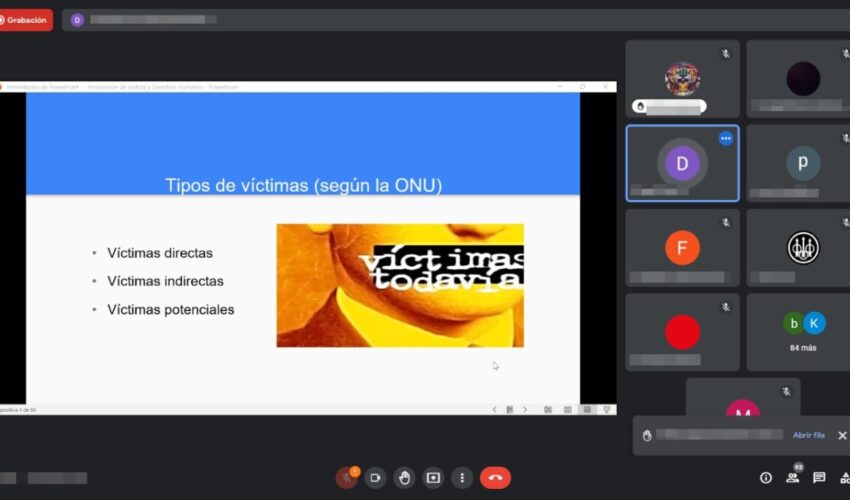Open the three-dot more options menu

pyautogui.click(x=461, y=478)
